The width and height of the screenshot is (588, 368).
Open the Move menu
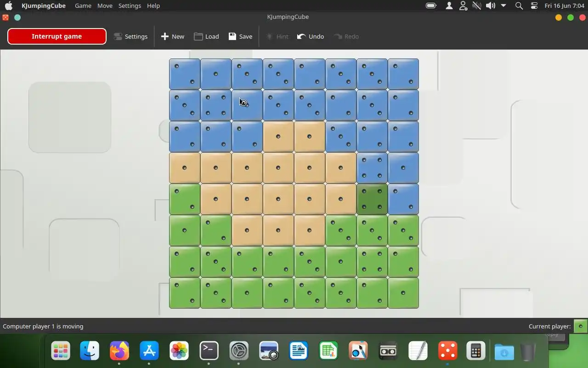(105, 6)
